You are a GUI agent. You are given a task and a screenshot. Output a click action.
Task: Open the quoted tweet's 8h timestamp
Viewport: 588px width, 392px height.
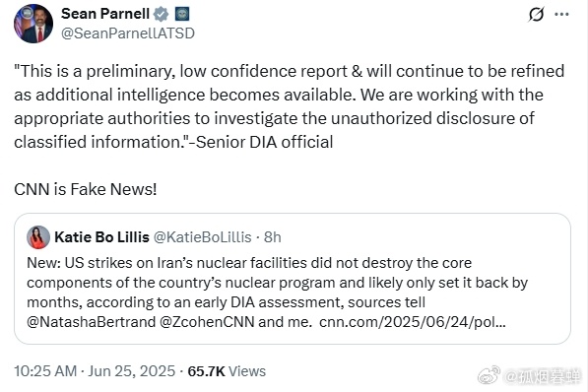click(273, 237)
